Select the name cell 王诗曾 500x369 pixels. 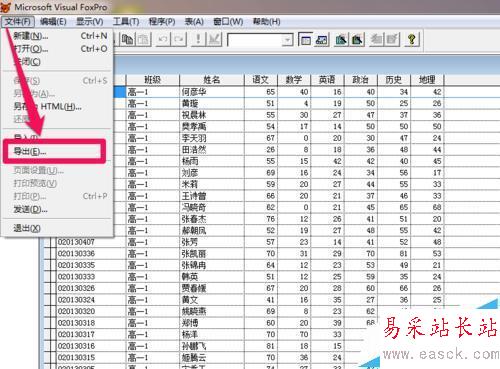point(212,196)
